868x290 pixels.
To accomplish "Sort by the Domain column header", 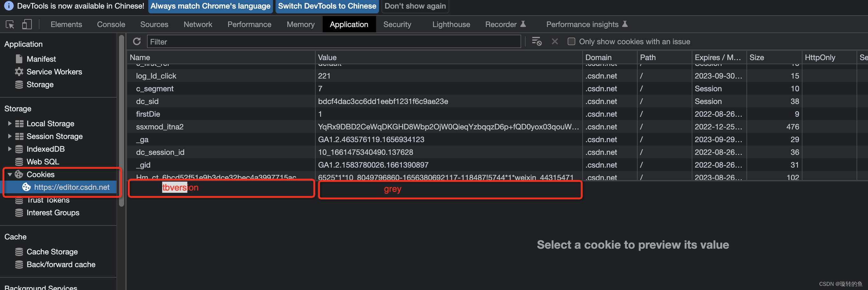I will pyautogui.click(x=610, y=57).
